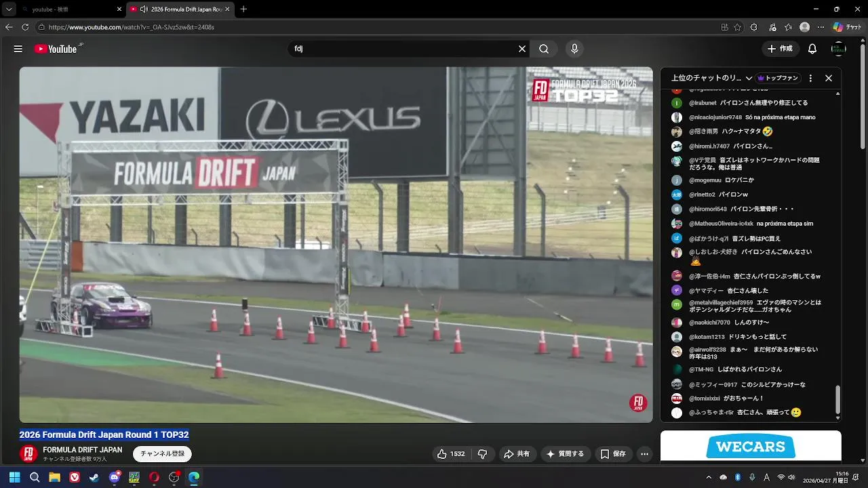The height and width of the screenshot is (488, 868).
Task: Open the FD Japan channel avatar
Action: [x=28, y=454]
